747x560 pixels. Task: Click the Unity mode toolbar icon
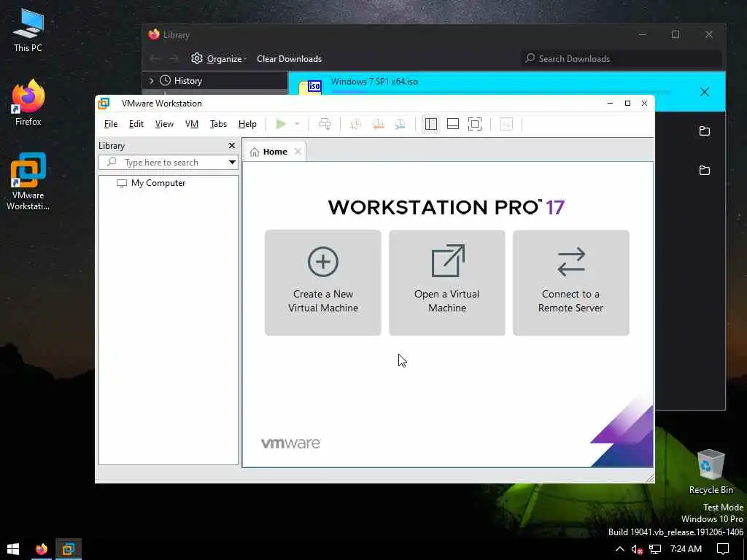point(506,124)
